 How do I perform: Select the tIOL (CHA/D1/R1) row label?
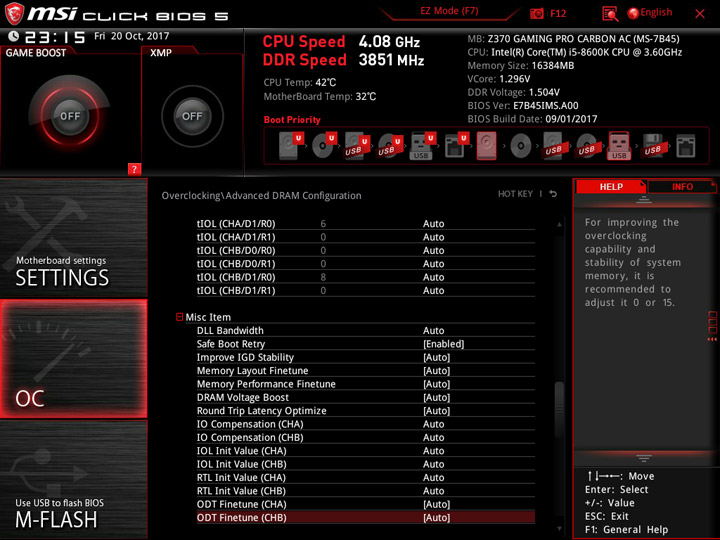(x=236, y=237)
